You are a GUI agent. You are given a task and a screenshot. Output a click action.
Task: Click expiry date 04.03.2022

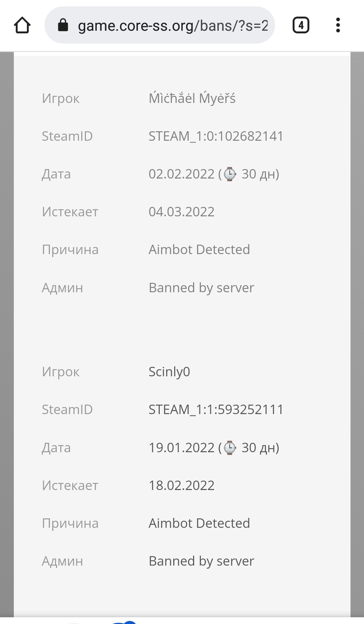point(181,212)
